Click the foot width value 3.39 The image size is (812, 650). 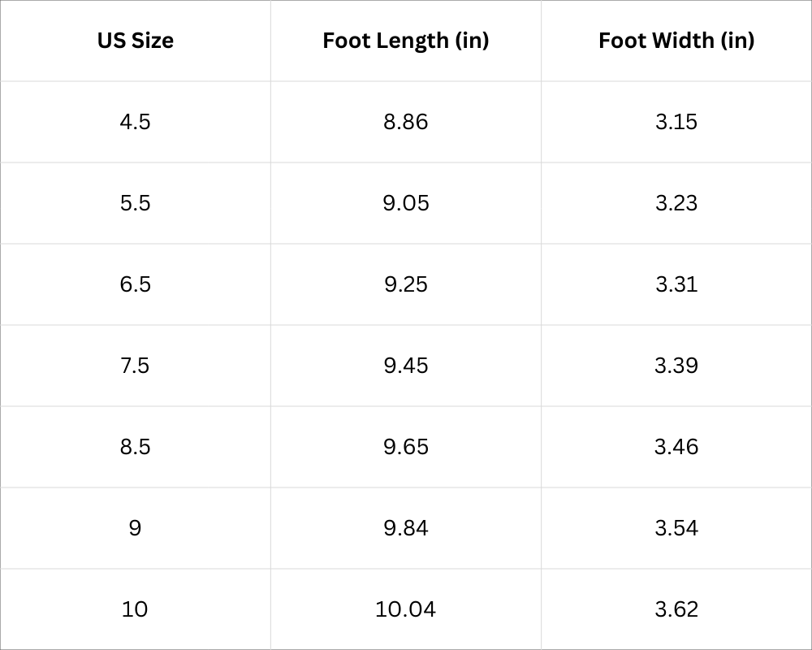click(676, 366)
